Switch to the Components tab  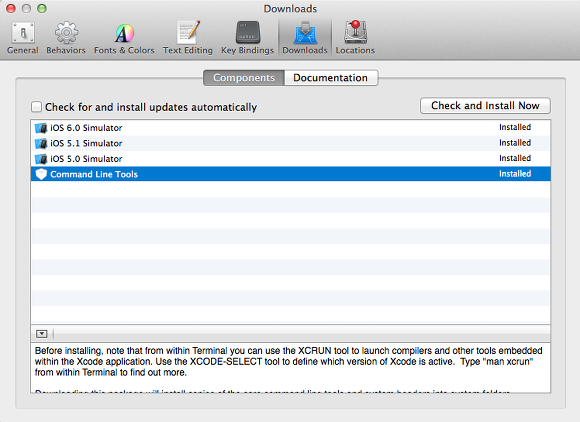[244, 78]
